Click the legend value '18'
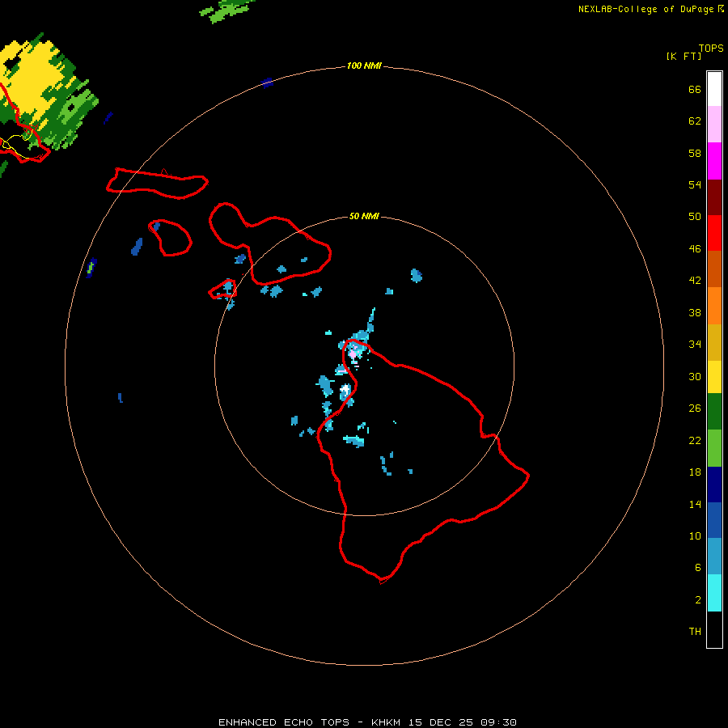The image size is (728, 728). [x=695, y=472]
